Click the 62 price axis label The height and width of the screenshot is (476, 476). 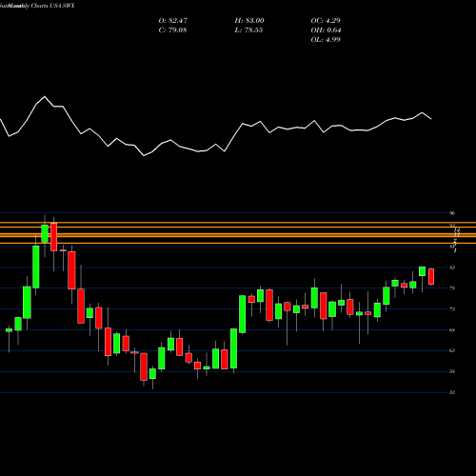click(452, 350)
